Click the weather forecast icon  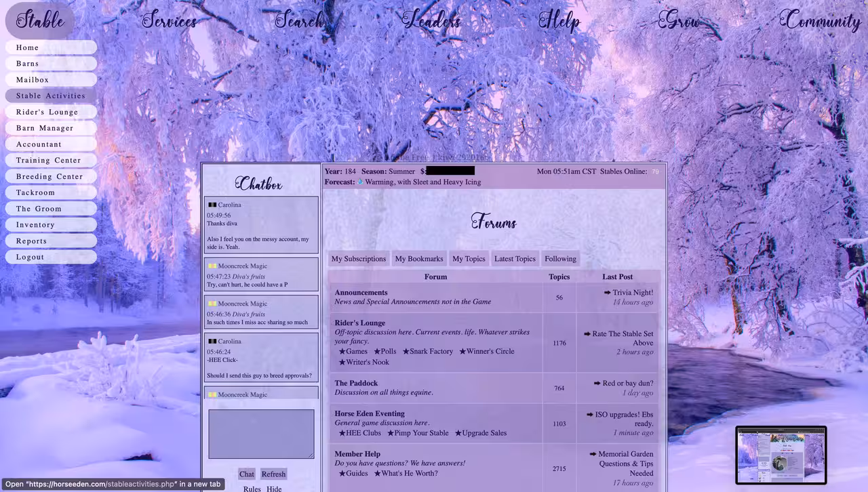pyautogui.click(x=360, y=182)
